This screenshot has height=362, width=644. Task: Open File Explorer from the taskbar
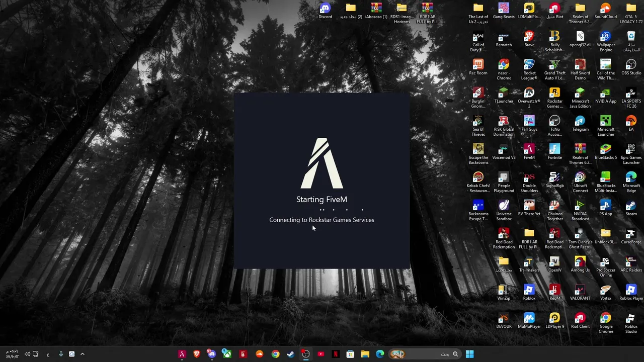pos(365,354)
